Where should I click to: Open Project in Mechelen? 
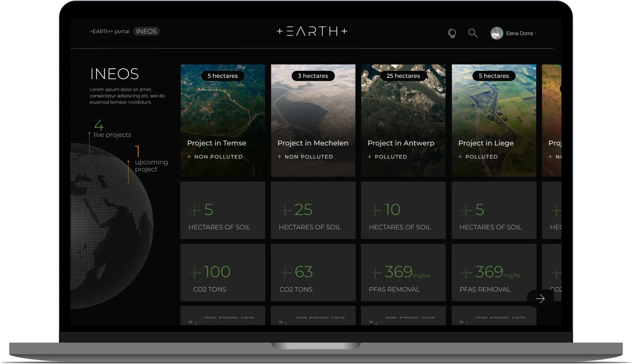pyautogui.click(x=313, y=143)
